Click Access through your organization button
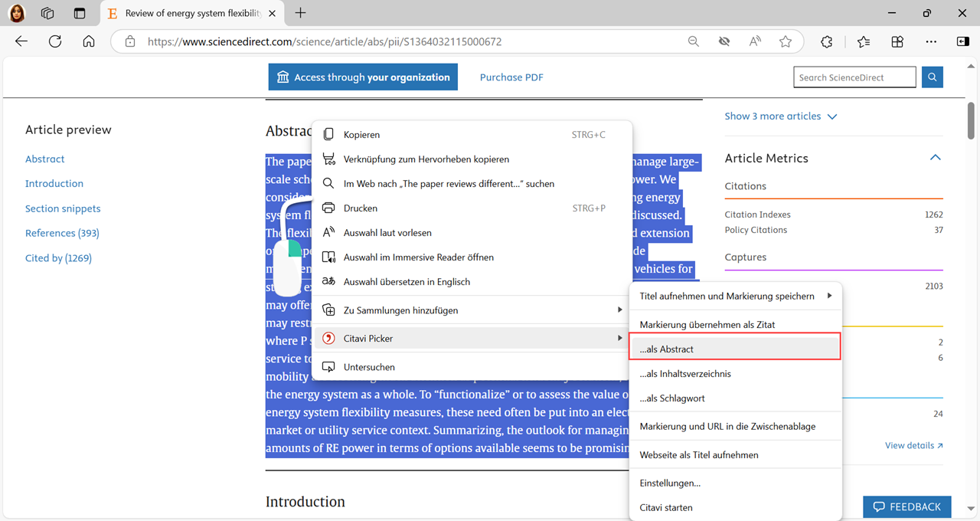 [x=363, y=77]
